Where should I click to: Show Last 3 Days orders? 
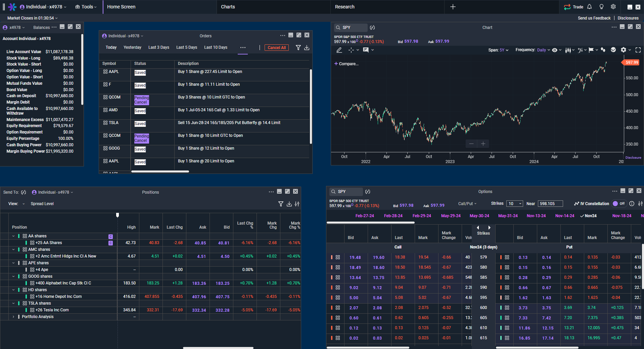[159, 47]
